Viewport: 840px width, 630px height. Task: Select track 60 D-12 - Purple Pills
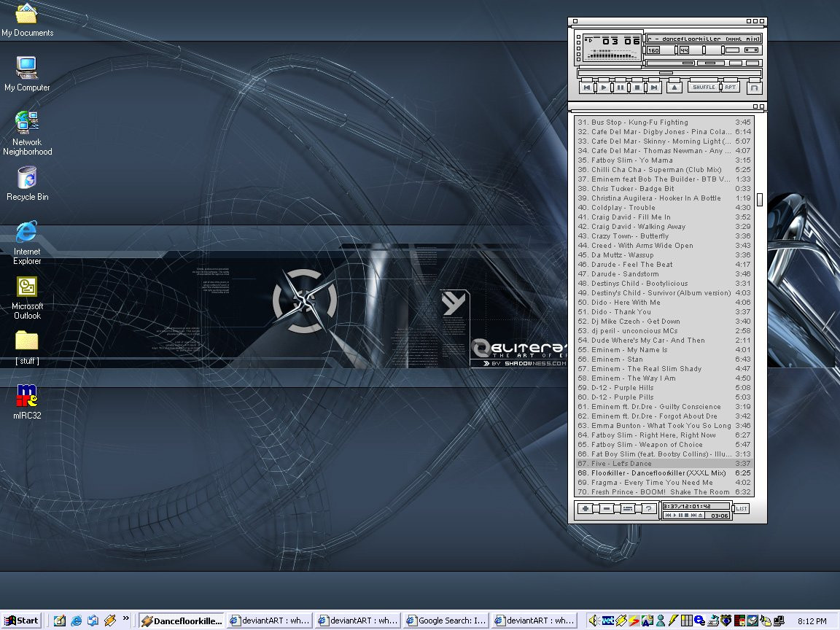click(x=664, y=397)
